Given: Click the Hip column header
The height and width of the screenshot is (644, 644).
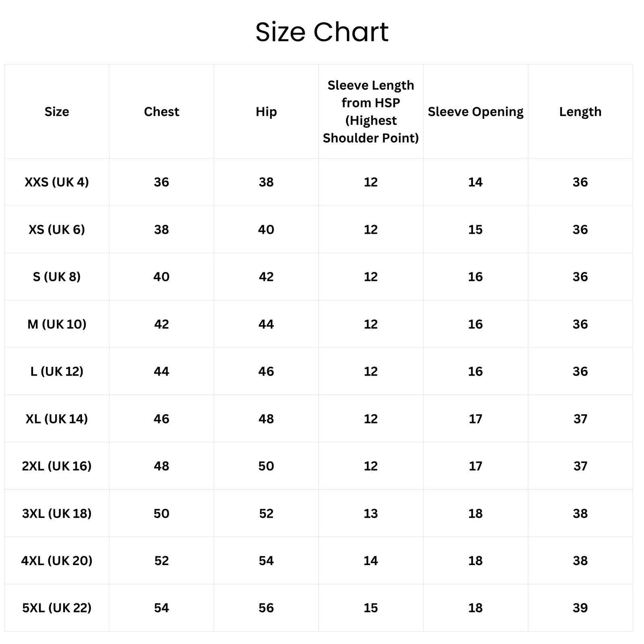Looking at the screenshot, I should click(x=266, y=111).
